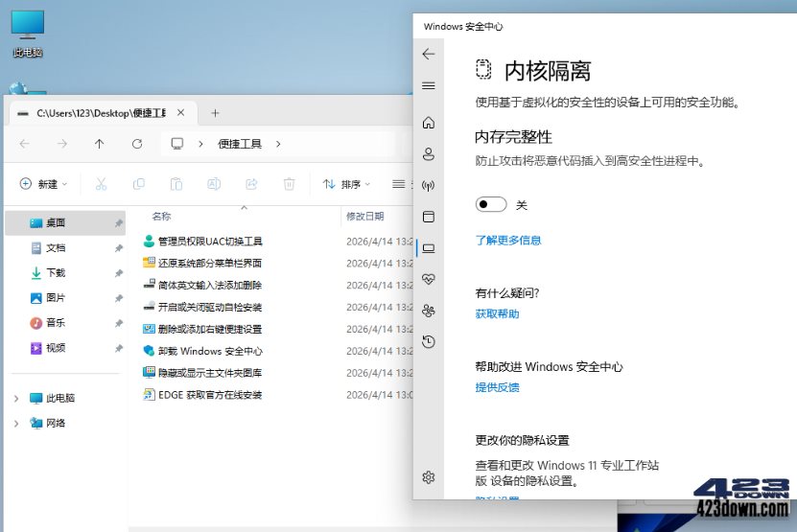
Task: Refresh the File Explorer folder
Action: [137, 144]
